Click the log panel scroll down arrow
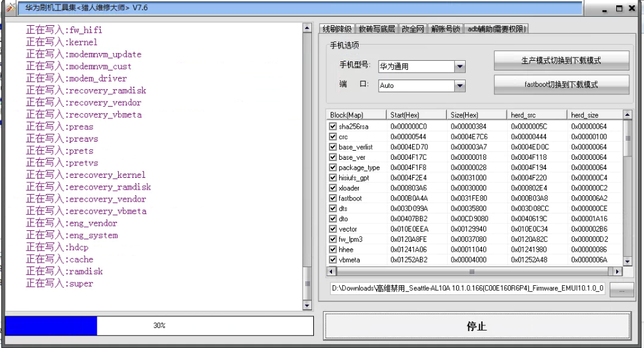The width and height of the screenshot is (644, 348). click(x=307, y=305)
